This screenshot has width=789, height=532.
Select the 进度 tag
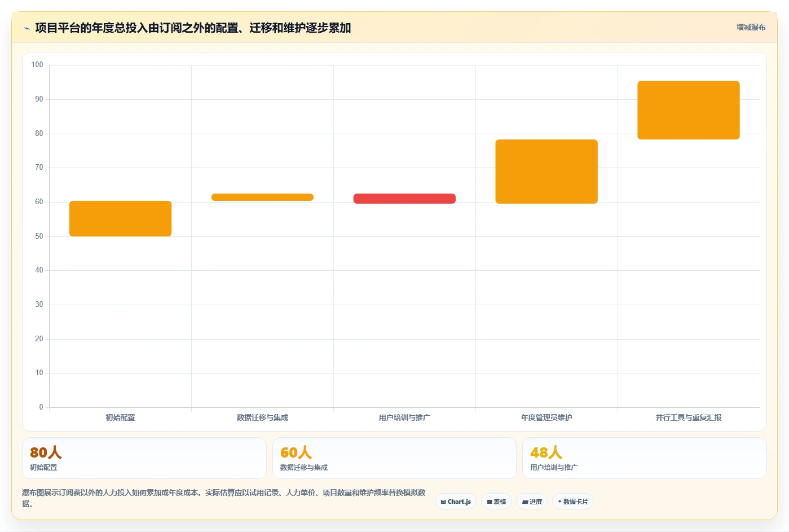(532, 502)
